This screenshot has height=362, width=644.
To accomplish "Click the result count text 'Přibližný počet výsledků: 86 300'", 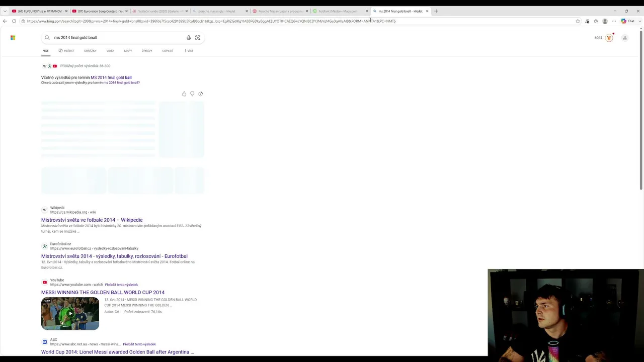I will pos(85,66).
